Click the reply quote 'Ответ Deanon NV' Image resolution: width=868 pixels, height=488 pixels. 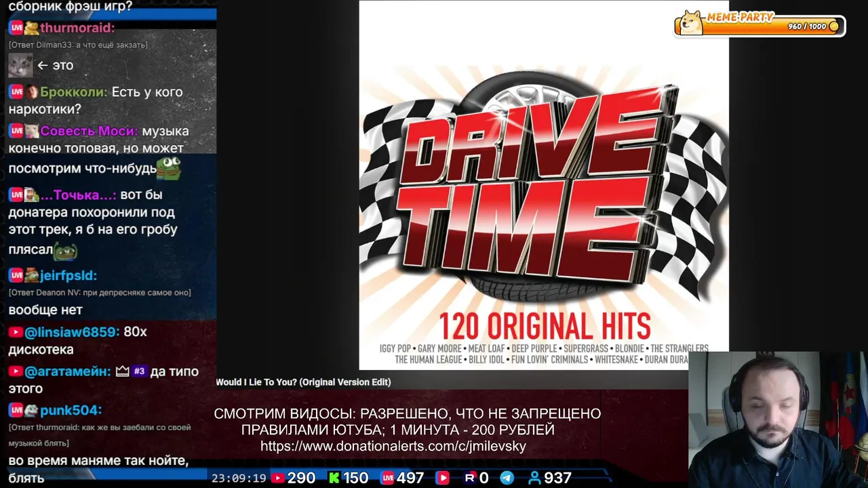(100, 293)
